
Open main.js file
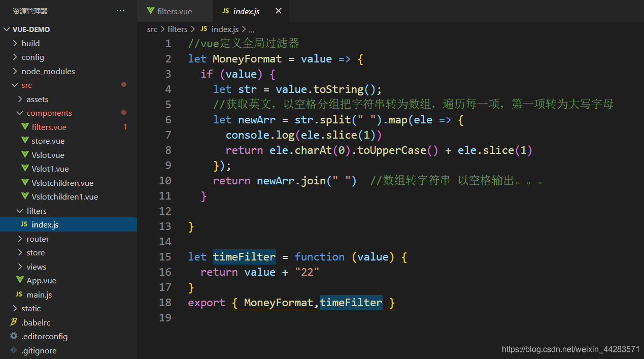[x=69, y=295]
